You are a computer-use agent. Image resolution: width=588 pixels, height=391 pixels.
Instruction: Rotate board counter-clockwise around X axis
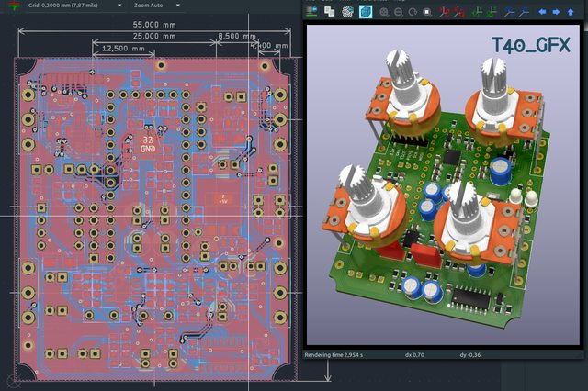click(x=460, y=12)
